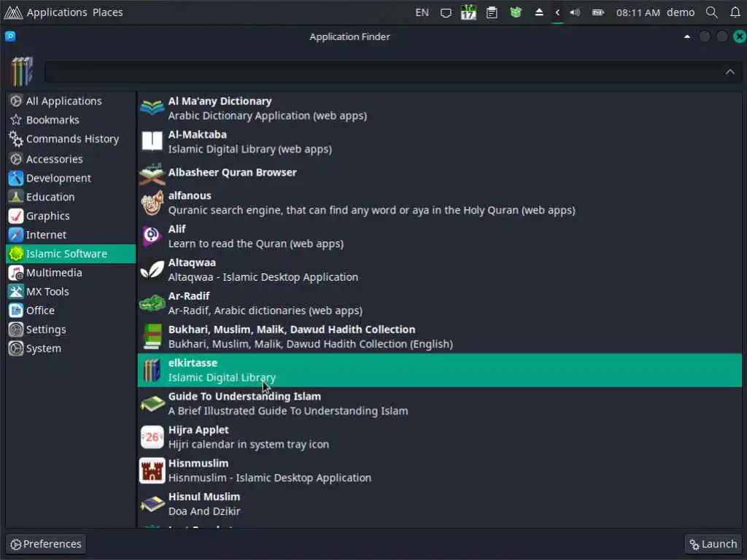Click the Alif purple app icon
The height and width of the screenshot is (560, 747).
(x=152, y=236)
